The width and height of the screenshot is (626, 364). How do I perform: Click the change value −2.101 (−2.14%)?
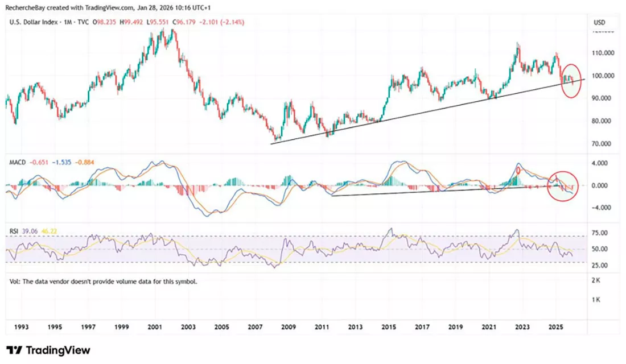coord(221,22)
